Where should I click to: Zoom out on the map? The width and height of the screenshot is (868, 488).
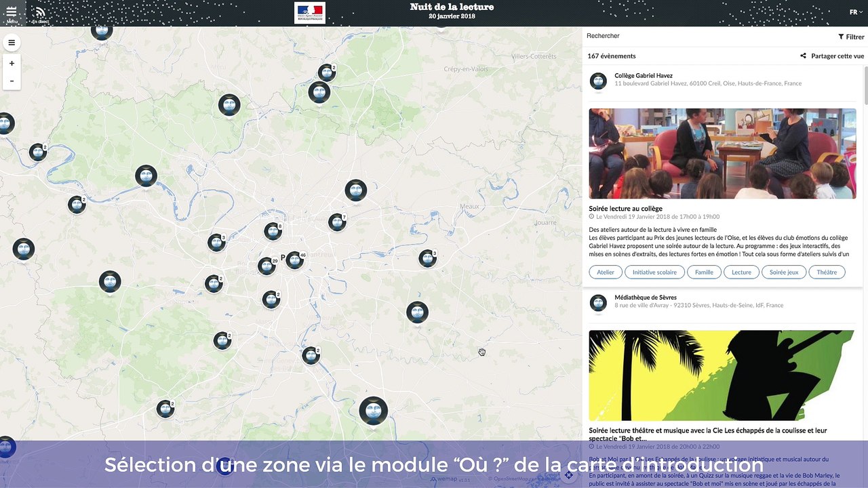pyautogui.click(x=12, y=81)
